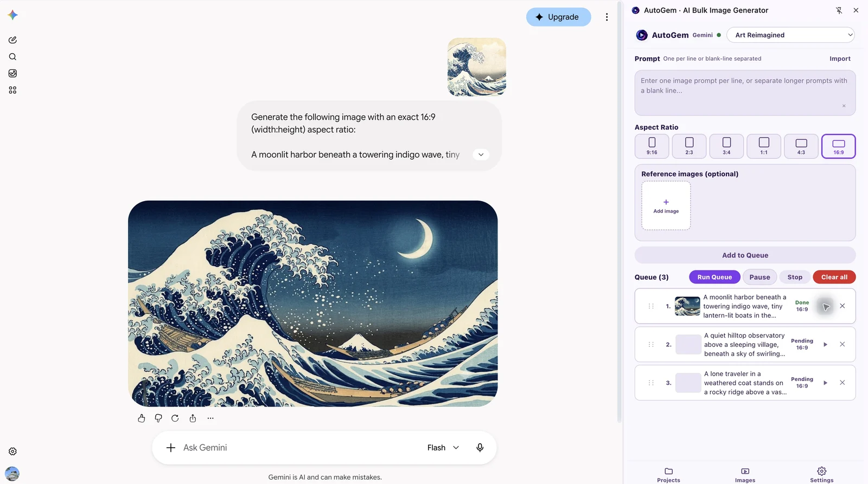Share the generated image response
Image resolution: width=868 pixels, height=484 pixels.
pos(193,418)
